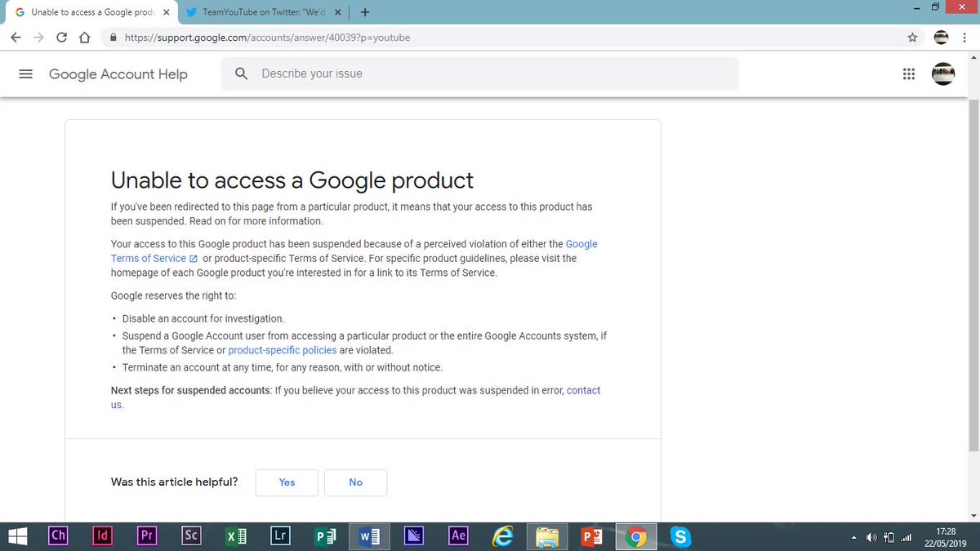Screen dimensions: 980x551
Task: Launch Adobe Premiere Pro from taskbar
Action: (x=146, y=535)
